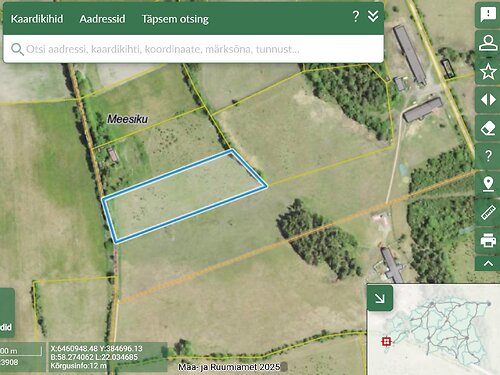Click the search help question mark

click(356, 16)
